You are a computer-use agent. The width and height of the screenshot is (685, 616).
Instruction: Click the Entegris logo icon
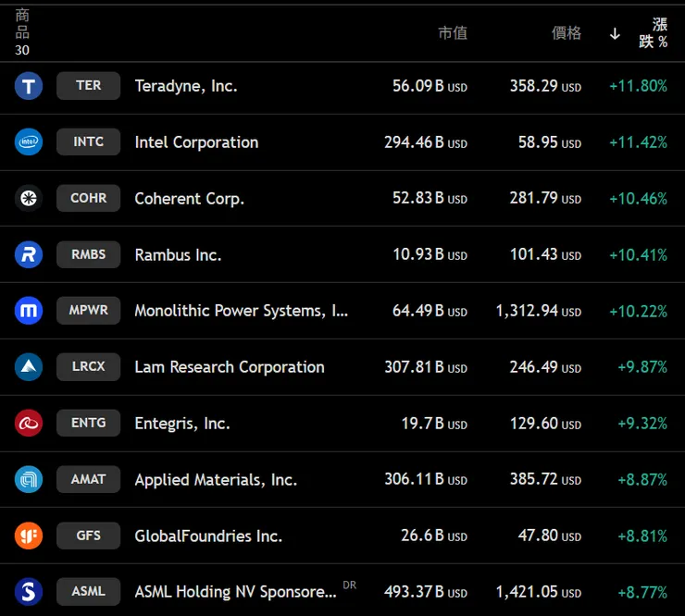point(29,423)
